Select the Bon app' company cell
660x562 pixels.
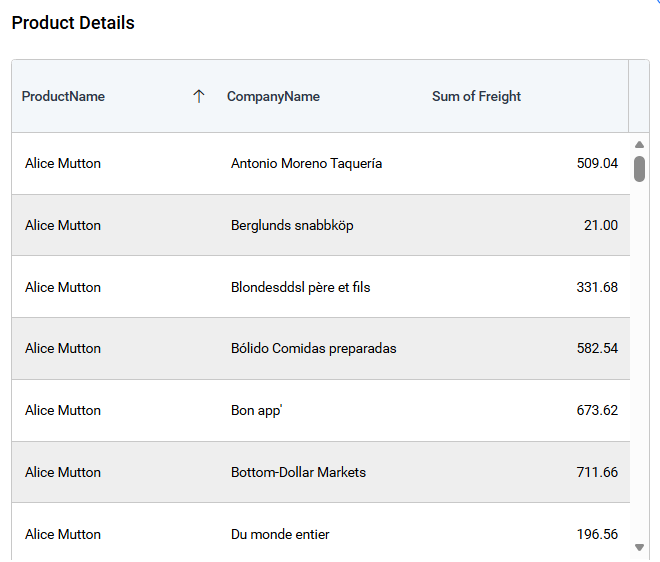tap(256, 411)
